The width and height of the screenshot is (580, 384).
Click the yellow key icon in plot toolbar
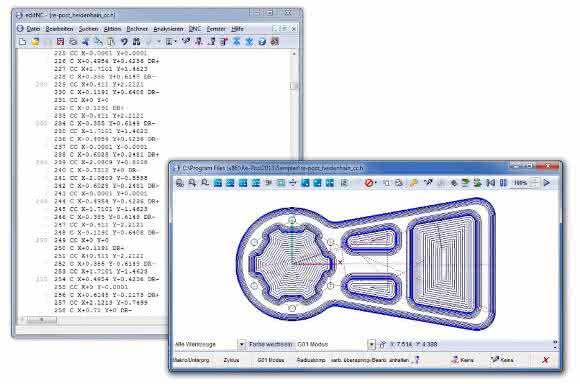click(x=414, y=183)
